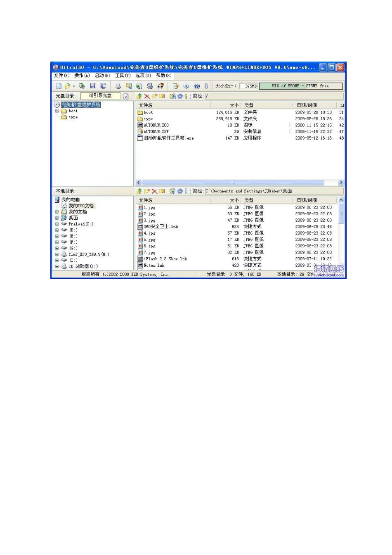Click the Burn CD image toolbar icon

161,86
